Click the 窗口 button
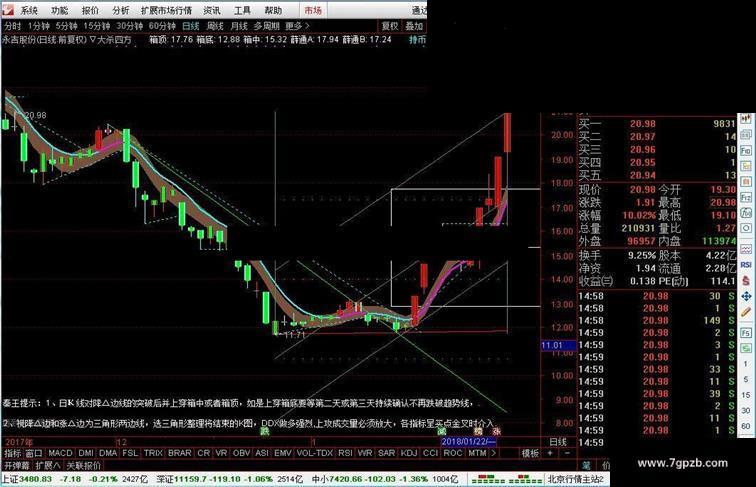The width and height of the screenshot is (756, 487). point(34,453)
